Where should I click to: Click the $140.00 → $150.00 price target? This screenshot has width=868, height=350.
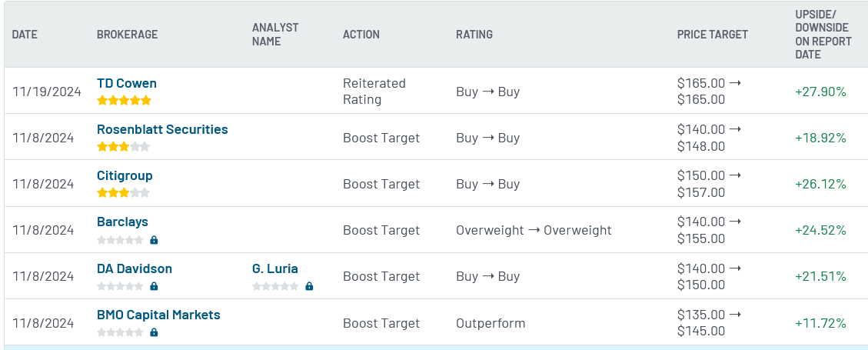709,276
